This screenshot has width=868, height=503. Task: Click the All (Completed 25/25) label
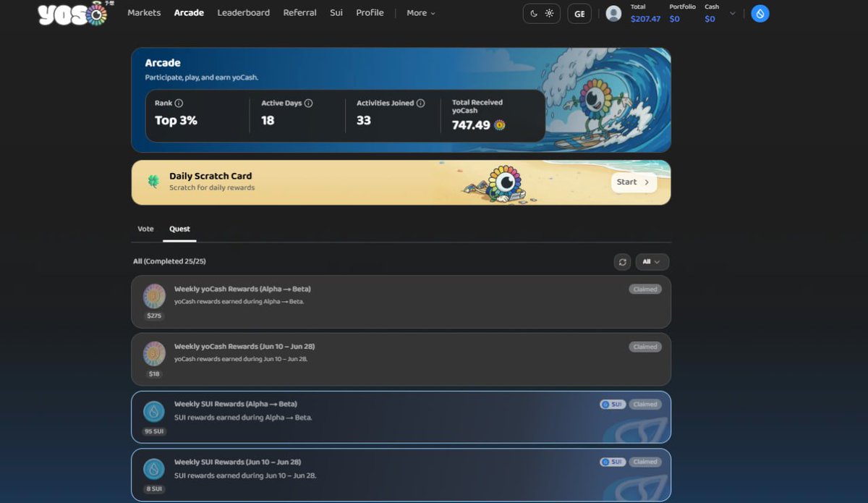click(169, 261)
